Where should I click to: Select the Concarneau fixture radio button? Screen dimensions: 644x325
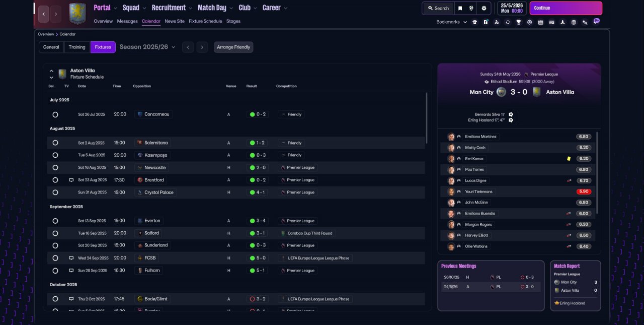point(55,114)
